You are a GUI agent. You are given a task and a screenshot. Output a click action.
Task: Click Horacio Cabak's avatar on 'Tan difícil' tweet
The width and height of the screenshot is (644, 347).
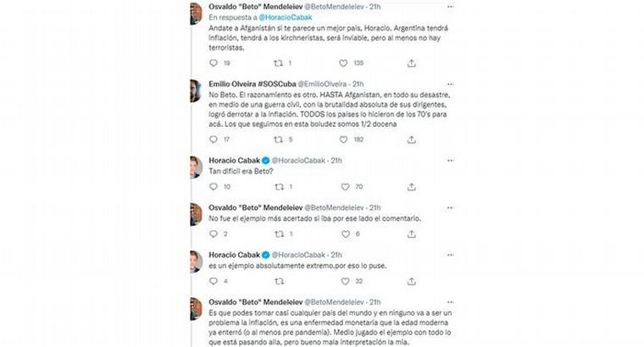pyautogui.click(x=195, y=166)
